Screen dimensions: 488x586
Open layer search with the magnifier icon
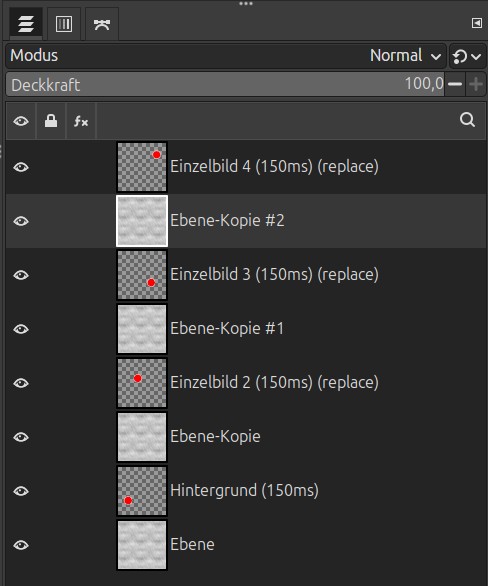[467, 120]
